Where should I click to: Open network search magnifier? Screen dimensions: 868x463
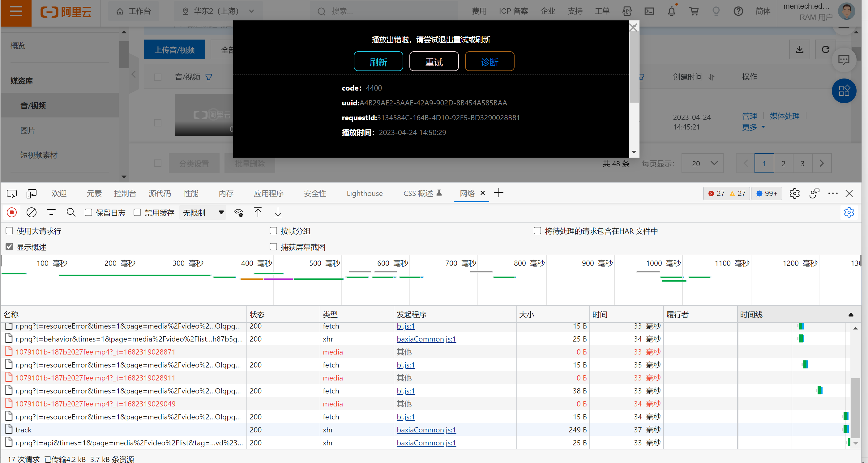[x=71, y=212]
